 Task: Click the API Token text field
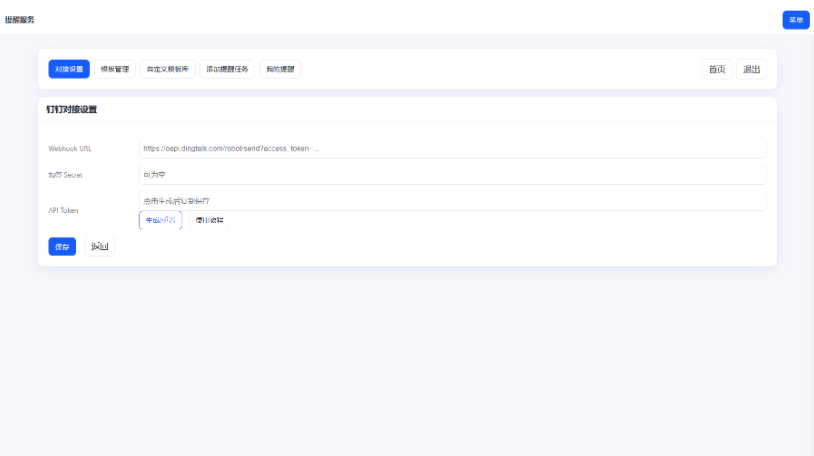pyautogui.click(x=452, y=200)
